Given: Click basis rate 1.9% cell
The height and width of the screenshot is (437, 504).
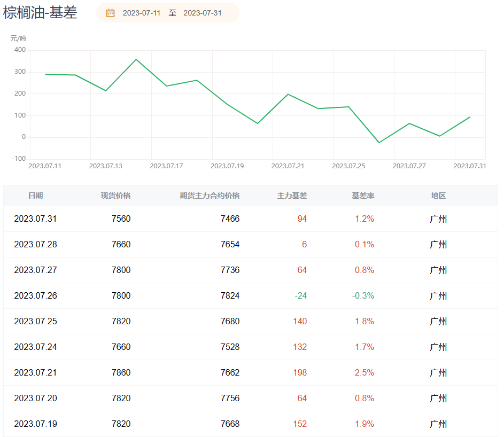Looking at the screenshot, I should [x=365, y=424].
